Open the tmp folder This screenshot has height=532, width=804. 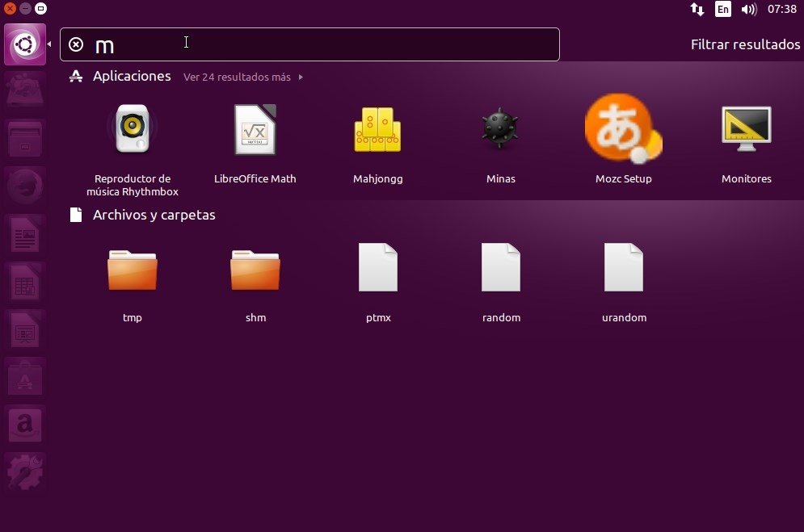click(133, 270)
